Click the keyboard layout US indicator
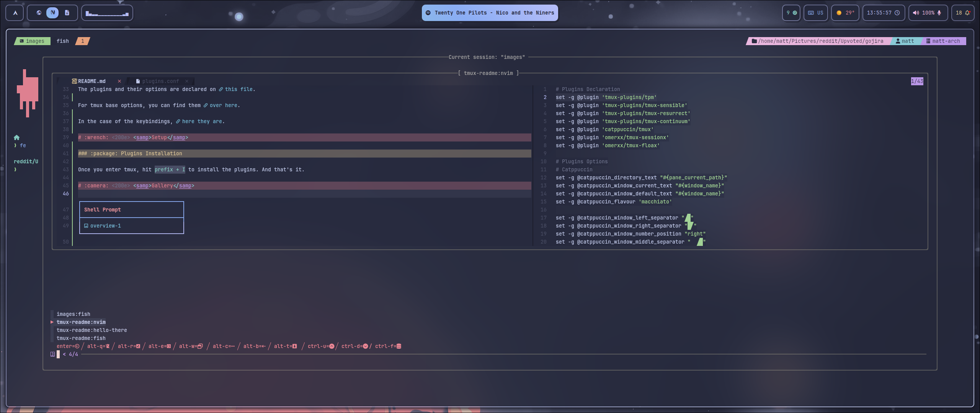 [816, 13]
